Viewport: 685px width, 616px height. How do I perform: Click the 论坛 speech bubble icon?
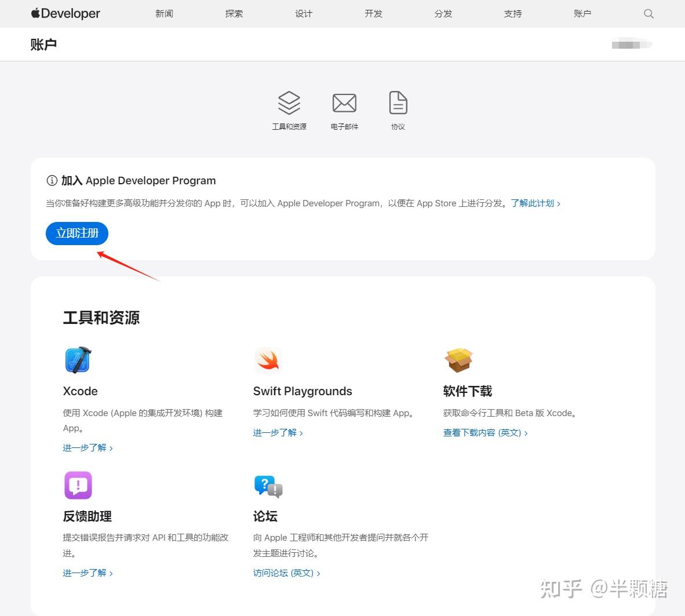click(268, 486)
